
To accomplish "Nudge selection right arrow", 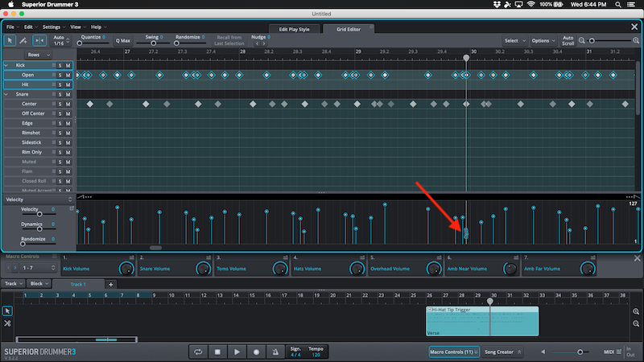I will click(264, 43).
